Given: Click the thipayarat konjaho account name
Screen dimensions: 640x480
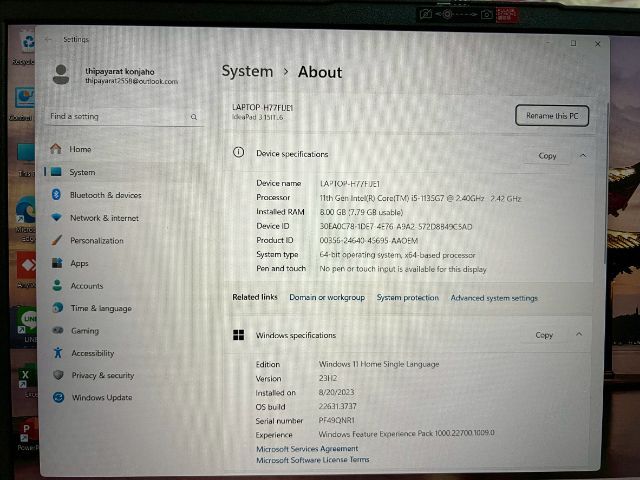Looking at the screenshot, I should 120,71.
